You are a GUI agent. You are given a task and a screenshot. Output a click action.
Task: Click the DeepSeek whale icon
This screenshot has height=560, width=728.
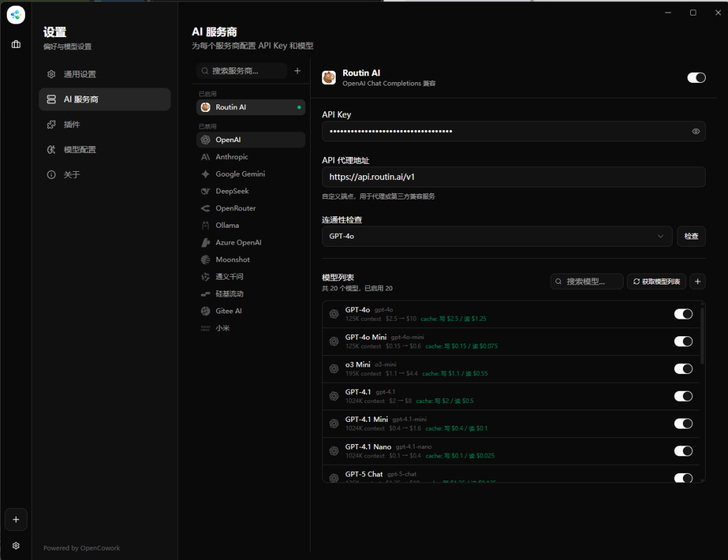[x=205, y=191]
